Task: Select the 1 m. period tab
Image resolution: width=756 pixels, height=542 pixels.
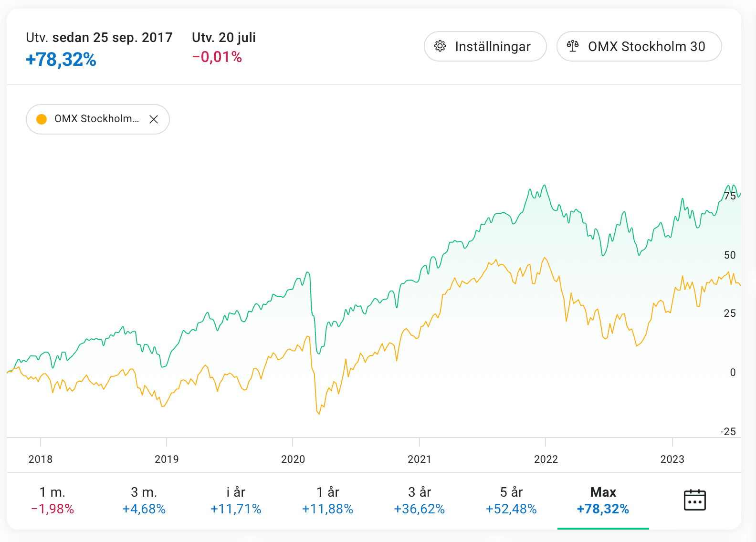Action: click(52, 500)
